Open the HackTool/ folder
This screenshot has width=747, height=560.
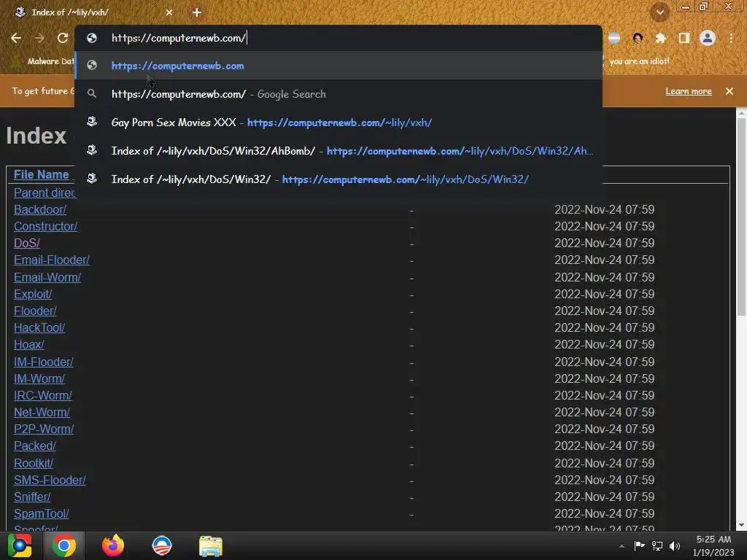pos(39,327)
